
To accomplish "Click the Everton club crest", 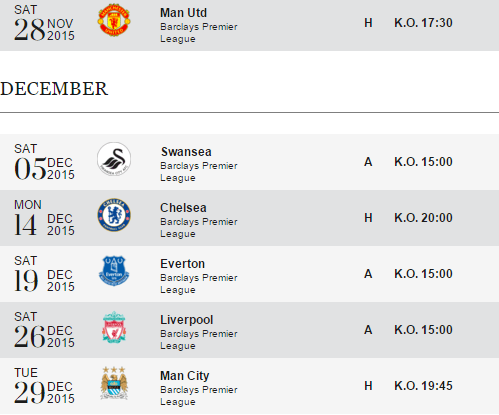I will click(114, 271).
